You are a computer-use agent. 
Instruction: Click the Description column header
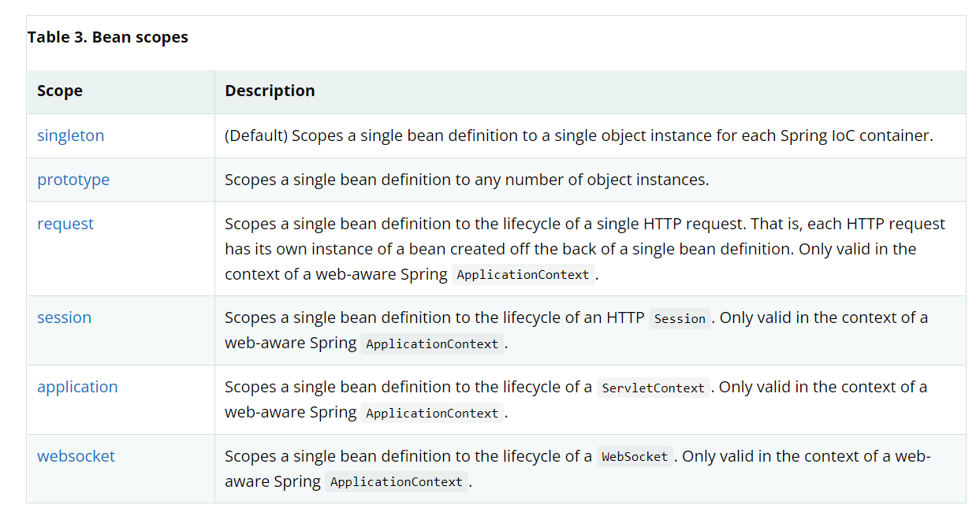(x=270, y=91)
